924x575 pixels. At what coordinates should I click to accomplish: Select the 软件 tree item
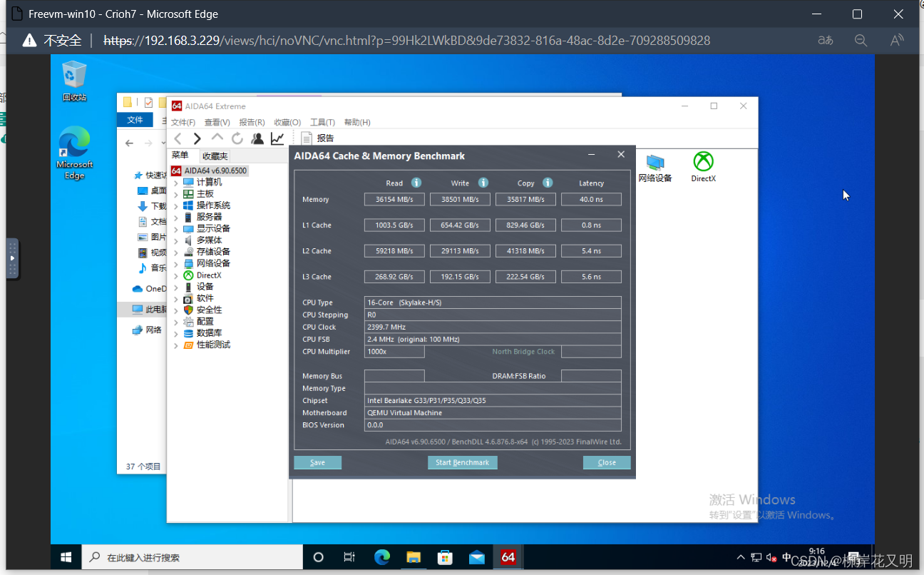tap(198, 298)
